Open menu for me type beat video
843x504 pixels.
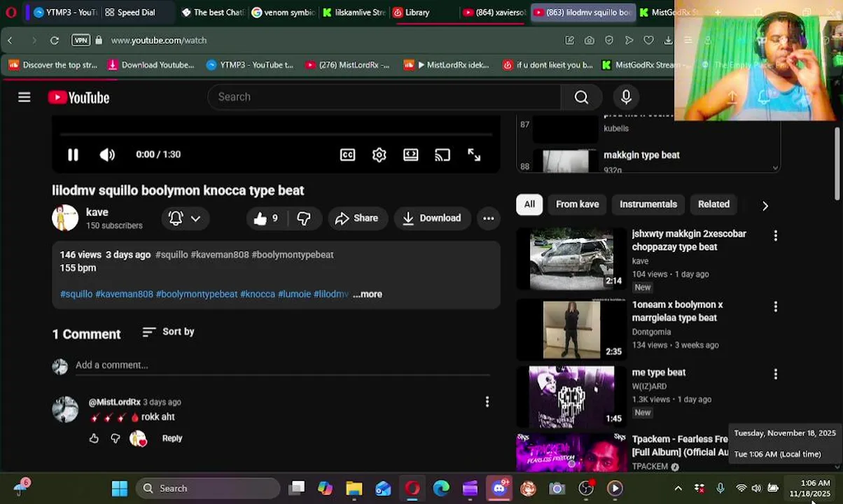click(775, 374)
